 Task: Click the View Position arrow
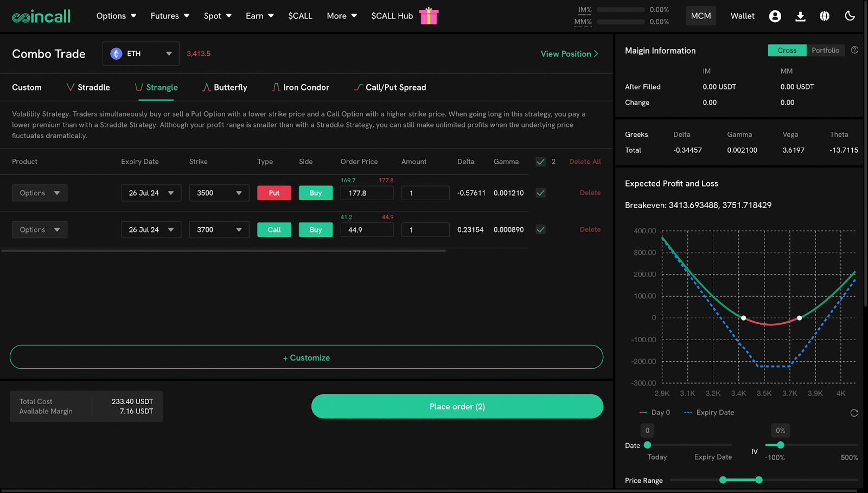(x=596, y=54)
